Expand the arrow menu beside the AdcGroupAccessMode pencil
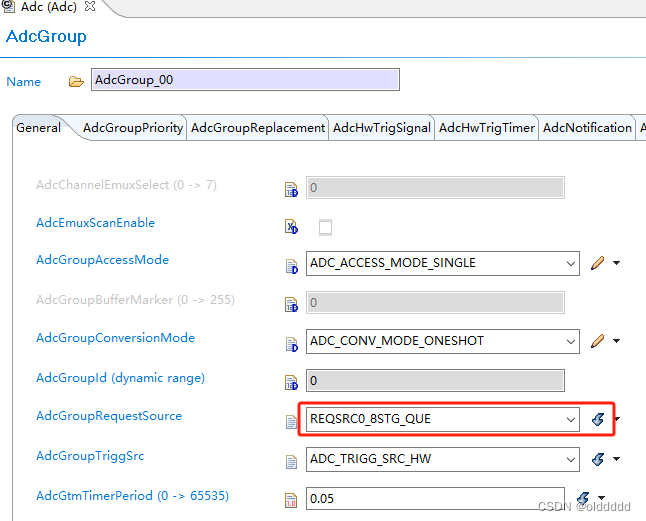 pyautogui.click(x=616, y=263)
